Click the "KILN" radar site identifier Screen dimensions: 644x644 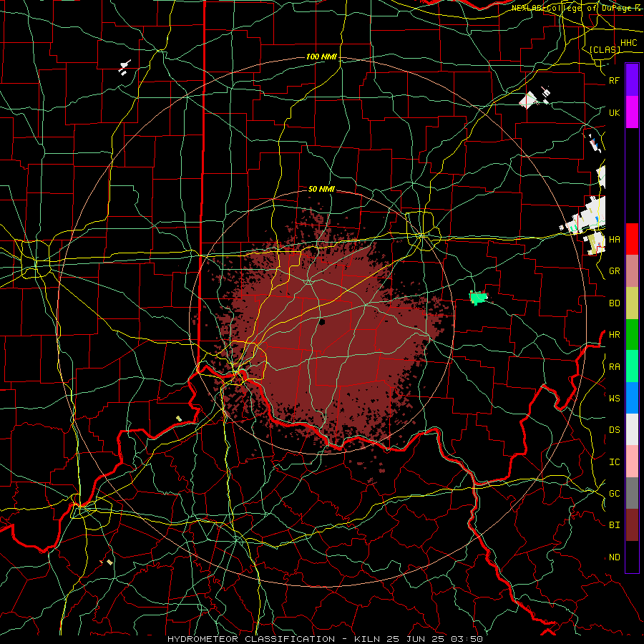coord(367,639)
